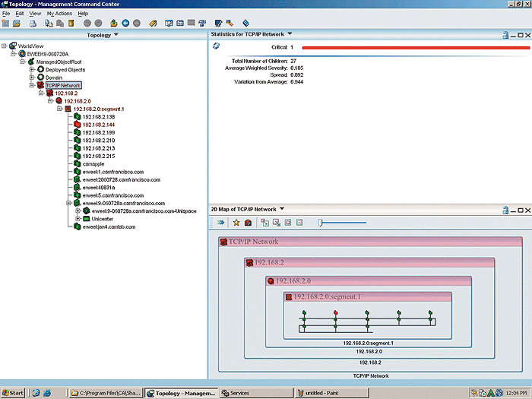Image resolution: width=532 pixels, height=399 pixels.
Task: Click the expand-box arrow icon in 2D Map toolbar
Action: pyautogui.click(x=265, y=223)
